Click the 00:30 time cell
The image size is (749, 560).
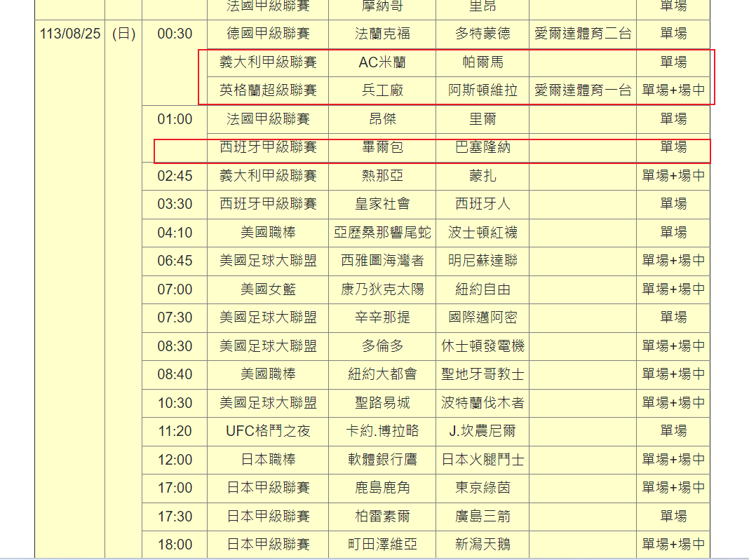175,34
